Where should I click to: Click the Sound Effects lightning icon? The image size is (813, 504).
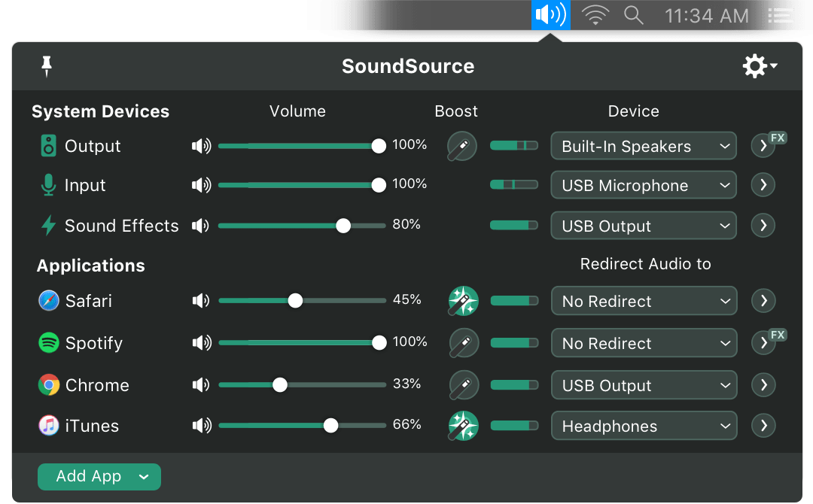coord(49,226)
